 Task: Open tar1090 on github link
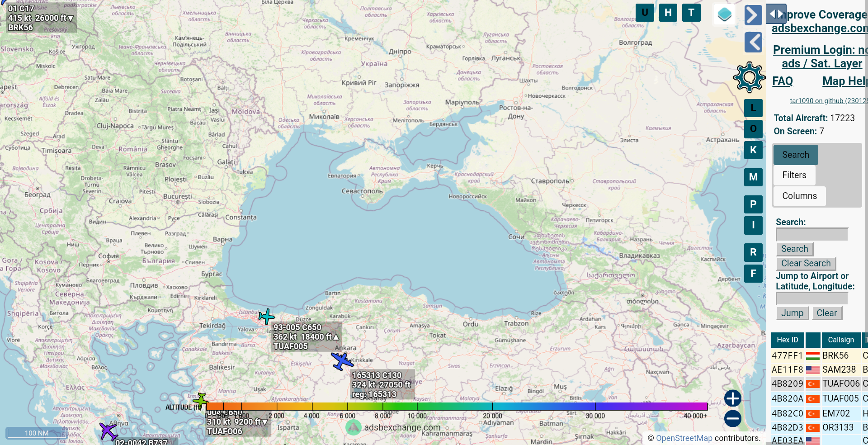click(x=828, y=101)
